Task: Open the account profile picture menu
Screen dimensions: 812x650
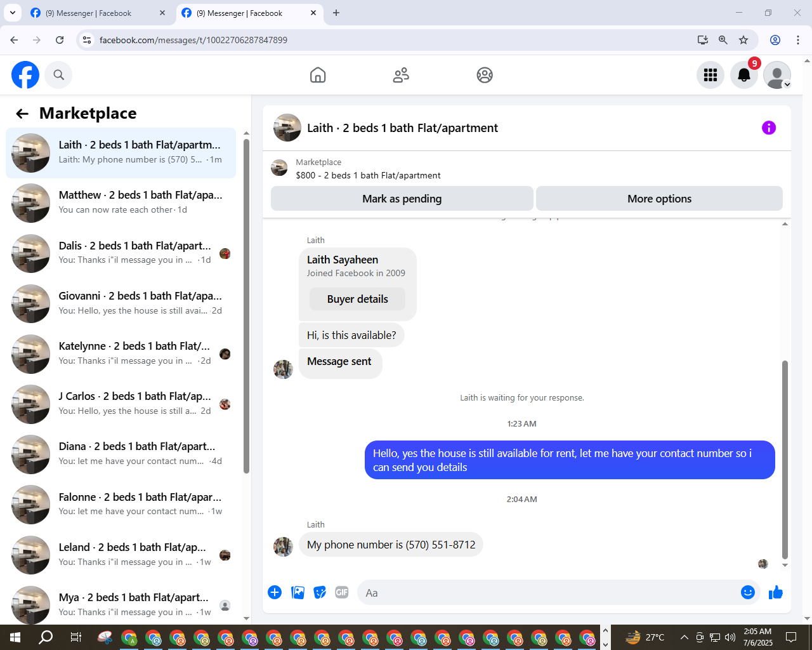Action: (x=777, y=75)
